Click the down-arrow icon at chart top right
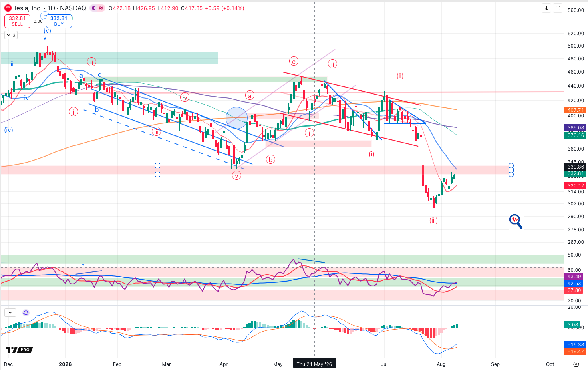Screen dimensions: 588x370 [546, 8]
